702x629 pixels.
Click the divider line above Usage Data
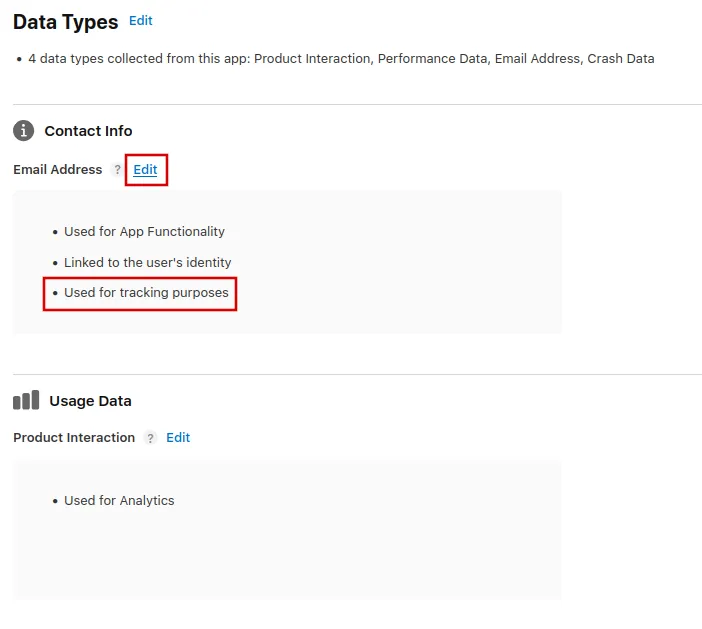[357, 375]
